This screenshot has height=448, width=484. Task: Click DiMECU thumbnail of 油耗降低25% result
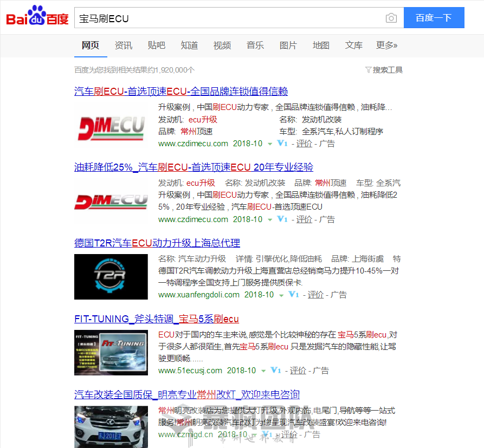pos(111,201)
